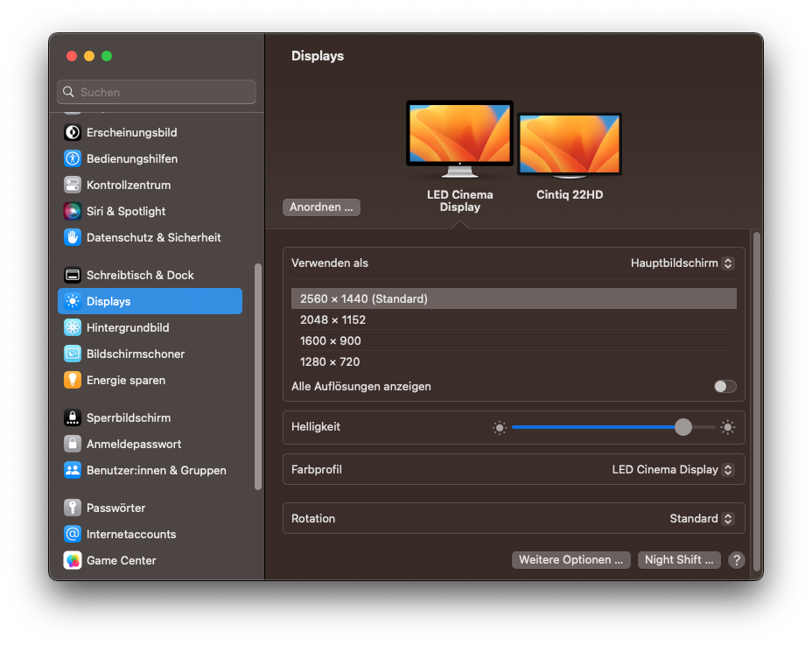Click the main panel vertical scrollbar
812x645 pixels.
(757, 402)
